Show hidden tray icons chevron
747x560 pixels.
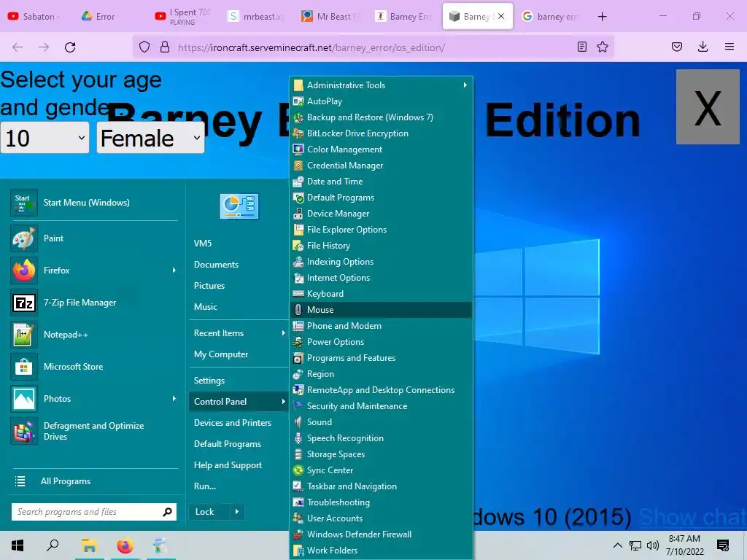(617, 545)
